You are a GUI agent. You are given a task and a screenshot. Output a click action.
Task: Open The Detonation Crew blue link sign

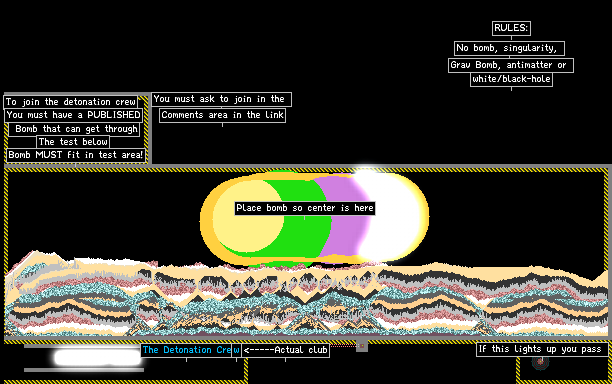191,350
